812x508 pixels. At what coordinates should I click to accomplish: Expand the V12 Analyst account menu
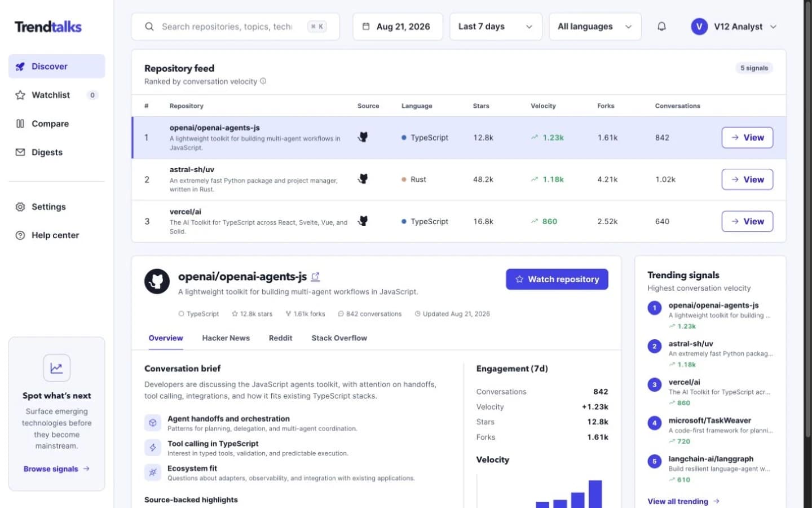pyautogui.click(x=734, y=27)
